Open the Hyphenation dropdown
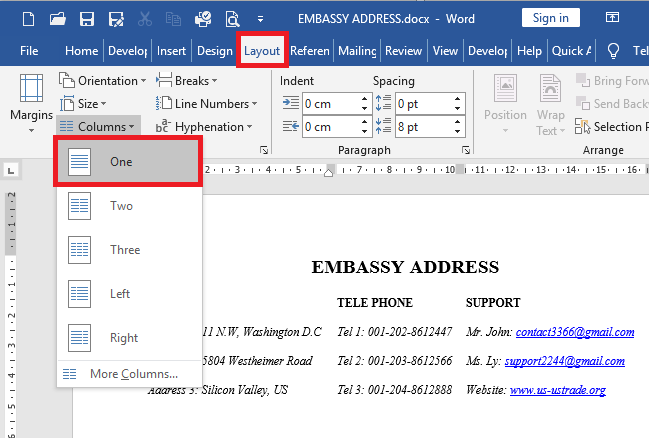Screen dimensions: 649x438 pyautogui.click(x=204, y=127)
